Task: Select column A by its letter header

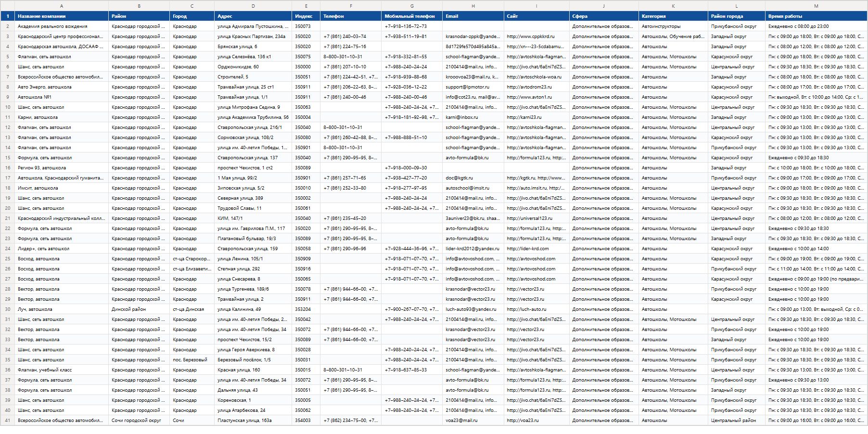Action: tap(62, 6)
